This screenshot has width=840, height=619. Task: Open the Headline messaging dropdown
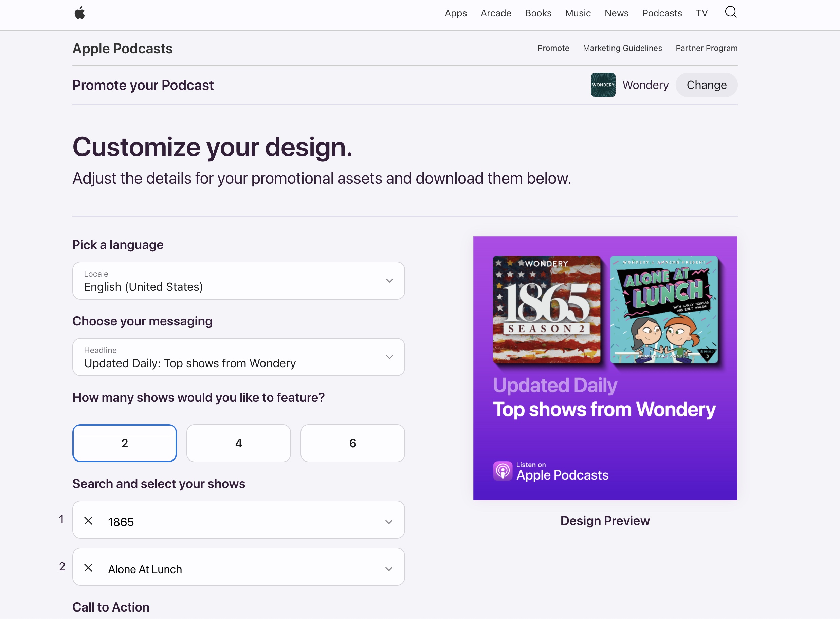pyautogui.click(x=239, y=357)
